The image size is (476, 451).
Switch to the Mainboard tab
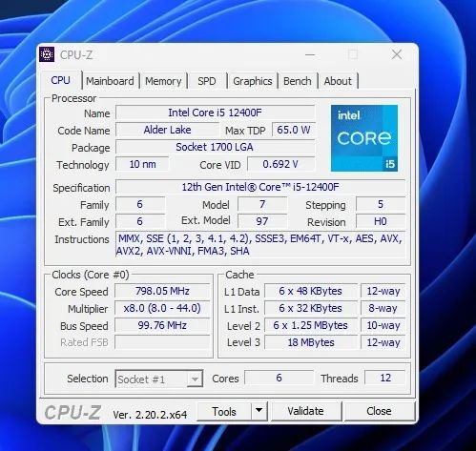[x=110, y=81]
